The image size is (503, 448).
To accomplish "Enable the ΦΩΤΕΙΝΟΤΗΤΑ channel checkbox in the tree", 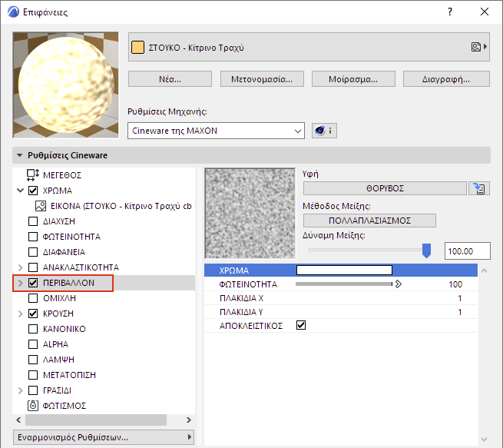I will coord(33,237).
